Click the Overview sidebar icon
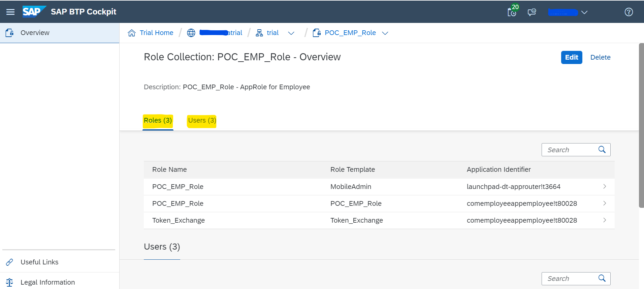644x289 pixels. [x=9, y=33]
